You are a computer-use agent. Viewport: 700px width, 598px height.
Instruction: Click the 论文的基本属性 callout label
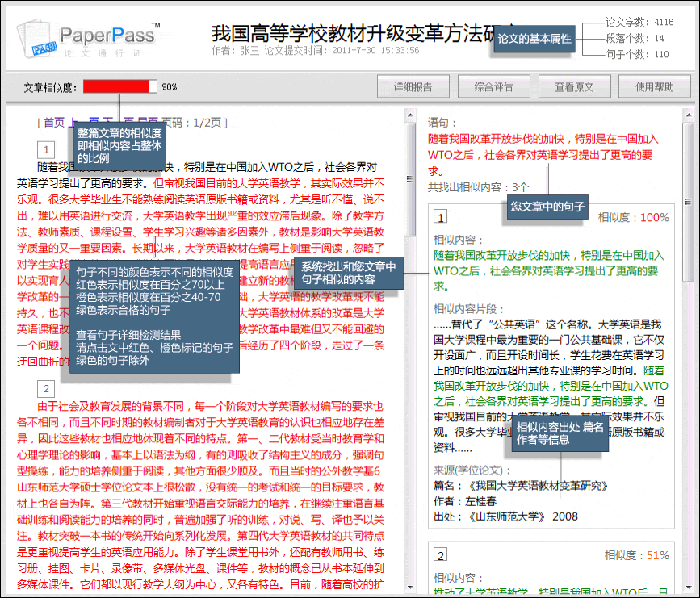coord(534,37)
